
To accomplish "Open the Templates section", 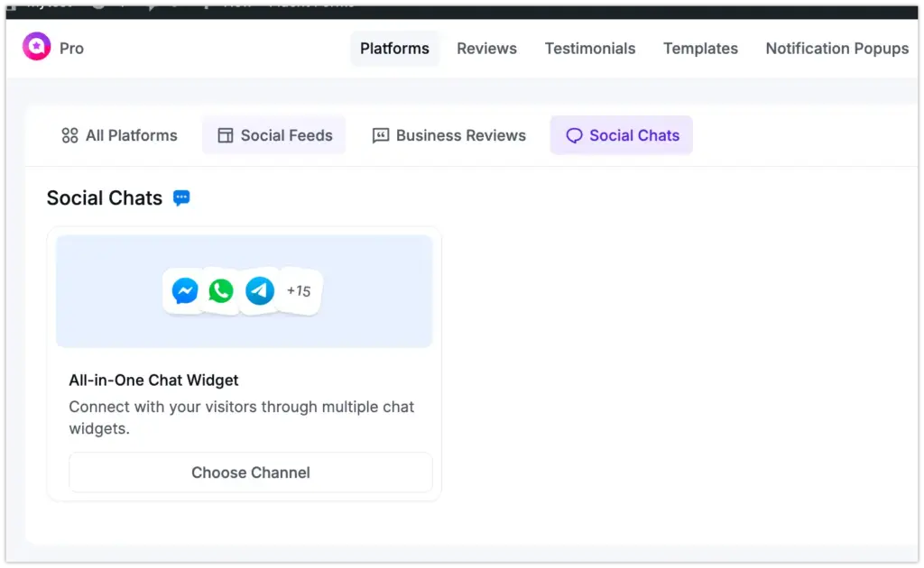I will [x=700, y=49].
